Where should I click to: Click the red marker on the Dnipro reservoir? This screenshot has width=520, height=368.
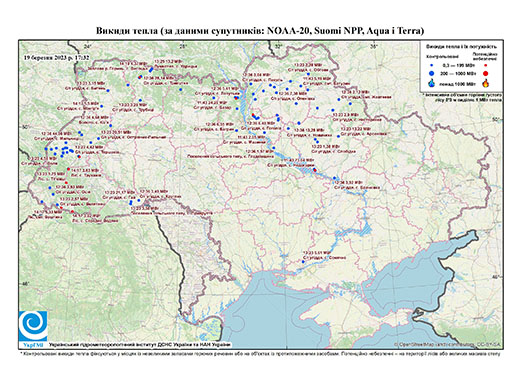coord(315,170)
